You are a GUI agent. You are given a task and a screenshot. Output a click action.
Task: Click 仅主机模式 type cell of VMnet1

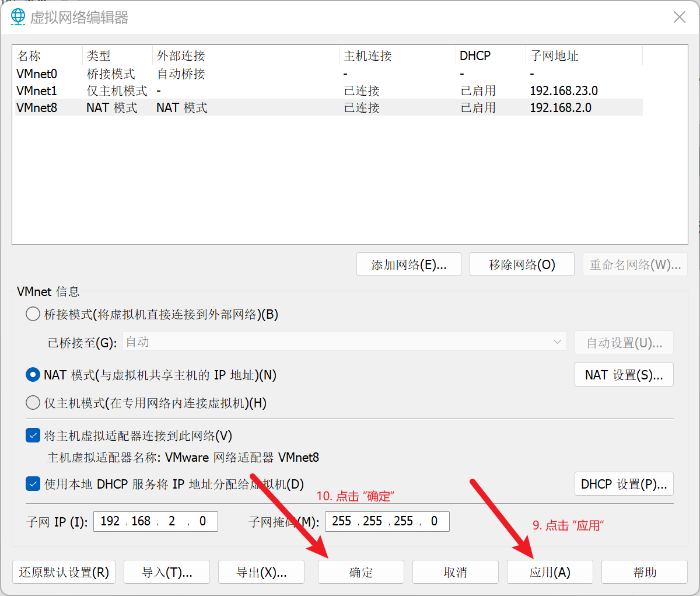[117, 90]
